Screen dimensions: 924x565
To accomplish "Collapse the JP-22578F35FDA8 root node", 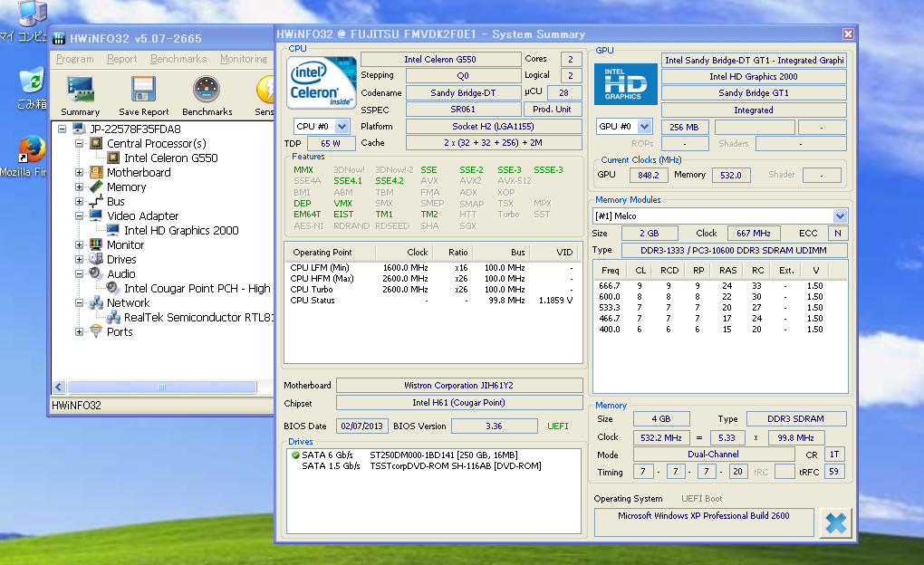I will [x=62, y=129].
